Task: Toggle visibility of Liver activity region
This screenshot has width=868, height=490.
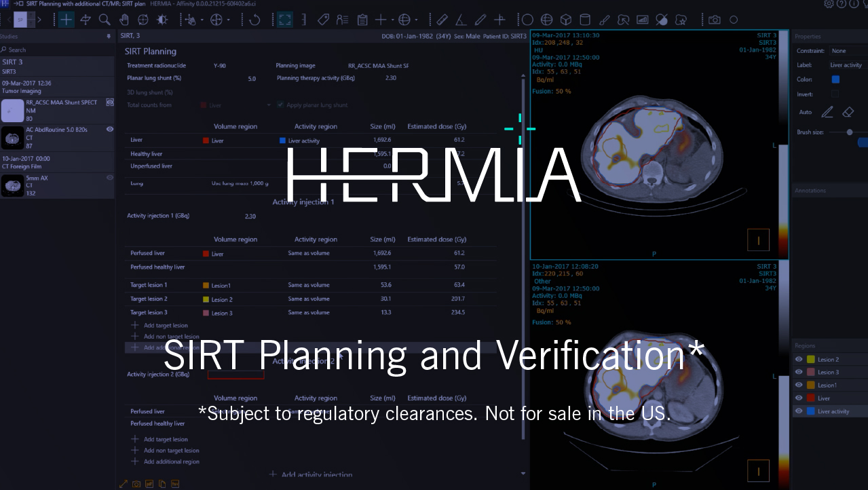Action: (x=799, y=411)
